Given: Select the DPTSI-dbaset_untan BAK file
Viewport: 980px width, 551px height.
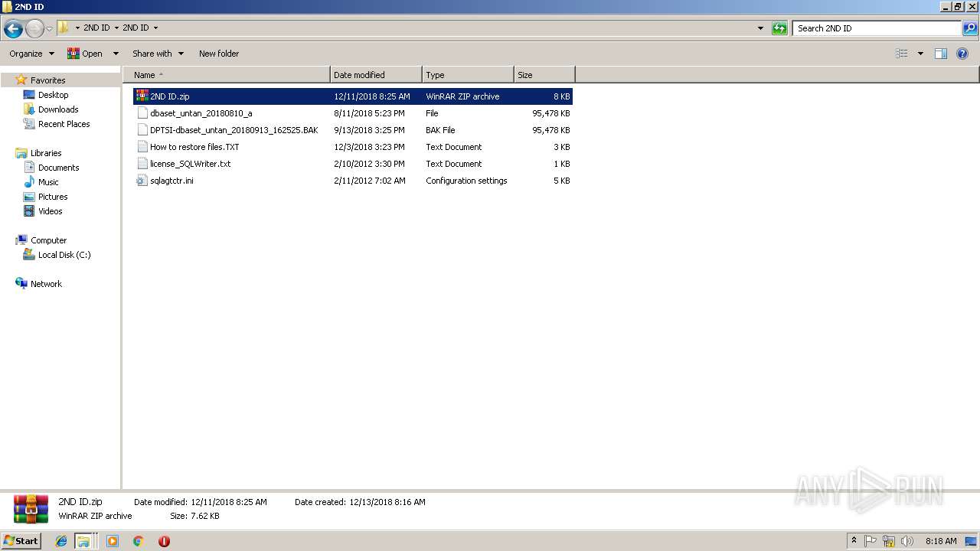Looking at the screenshot, I should 234,130.
